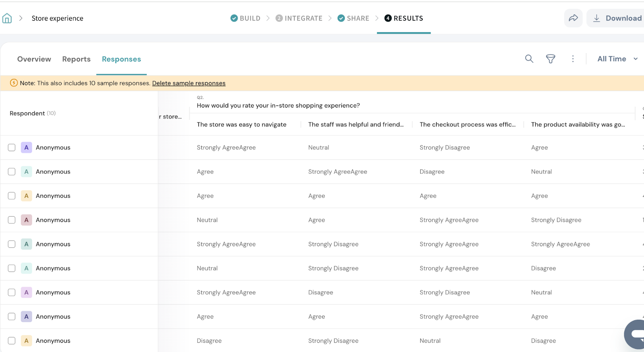Open the Reports tab
Image resolution: width=644 pixels, height=352 pixels.
(x=76, y=59)
